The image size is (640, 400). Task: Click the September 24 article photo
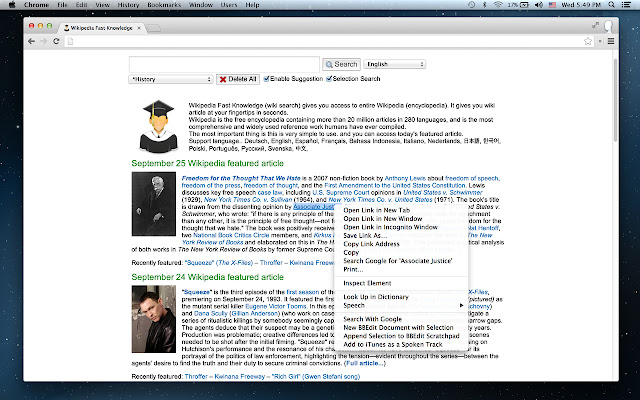154,319
